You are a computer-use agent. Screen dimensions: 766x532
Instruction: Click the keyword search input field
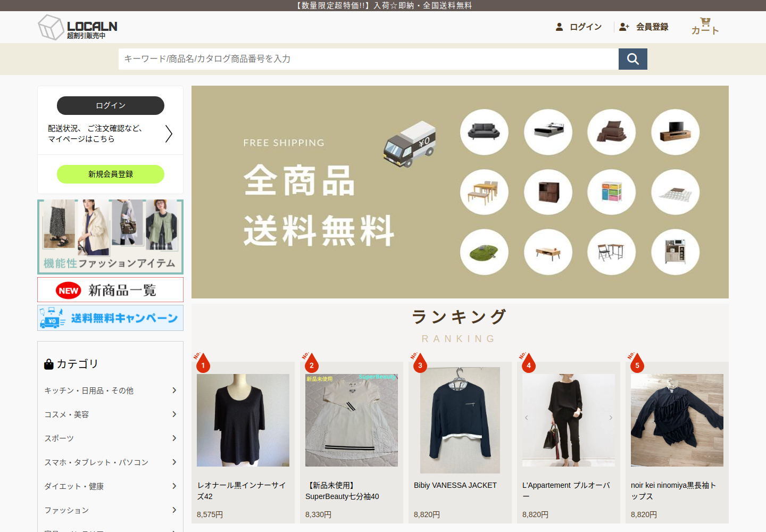click(x=369, y=59)
